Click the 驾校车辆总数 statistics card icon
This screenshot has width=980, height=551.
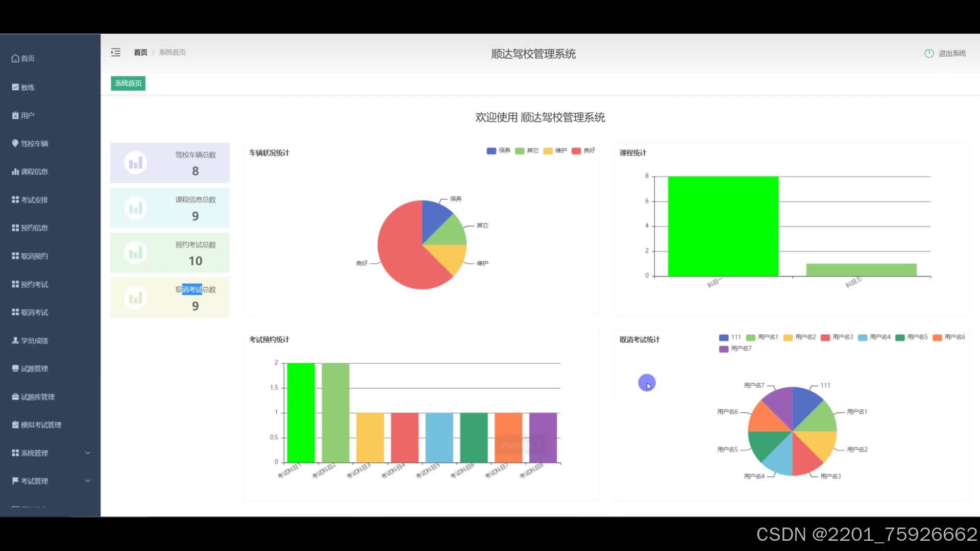[x=135, y=163]
